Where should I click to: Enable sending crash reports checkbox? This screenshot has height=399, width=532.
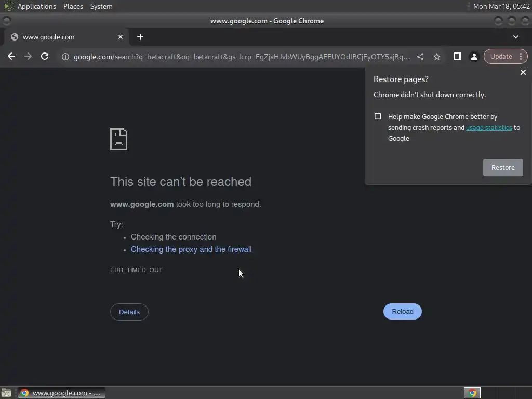[378, 116]
